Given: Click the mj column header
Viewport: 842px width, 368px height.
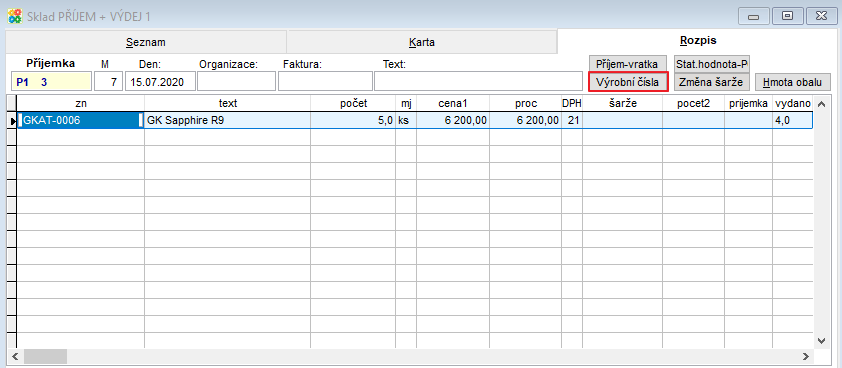Looking at the screenshot, I should [406, 103].
